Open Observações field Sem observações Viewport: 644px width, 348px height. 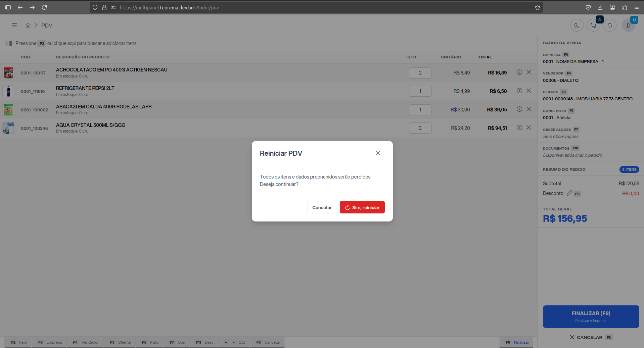[591, 133]
